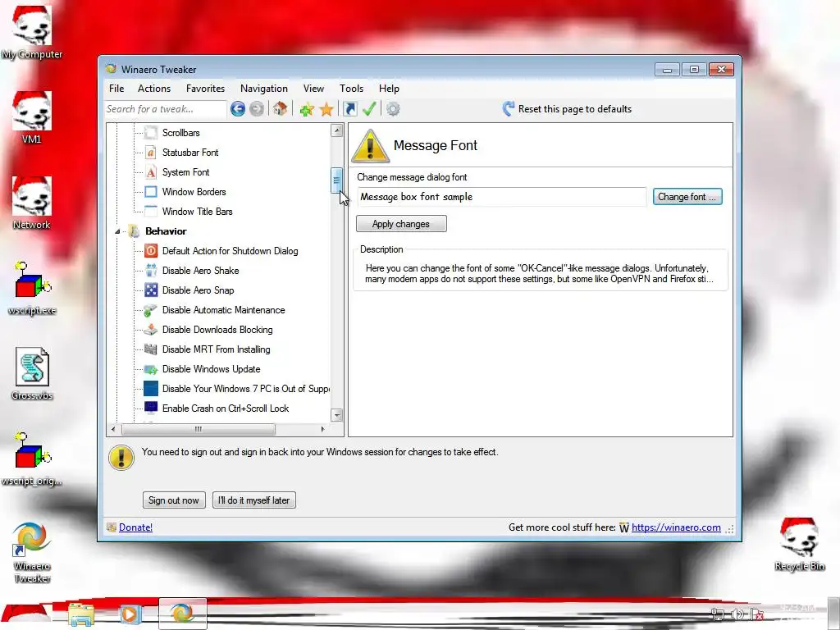Click the Disable MRT From Installing icon
This screenshot has width=840, height=630.
[x=151, y=349]
